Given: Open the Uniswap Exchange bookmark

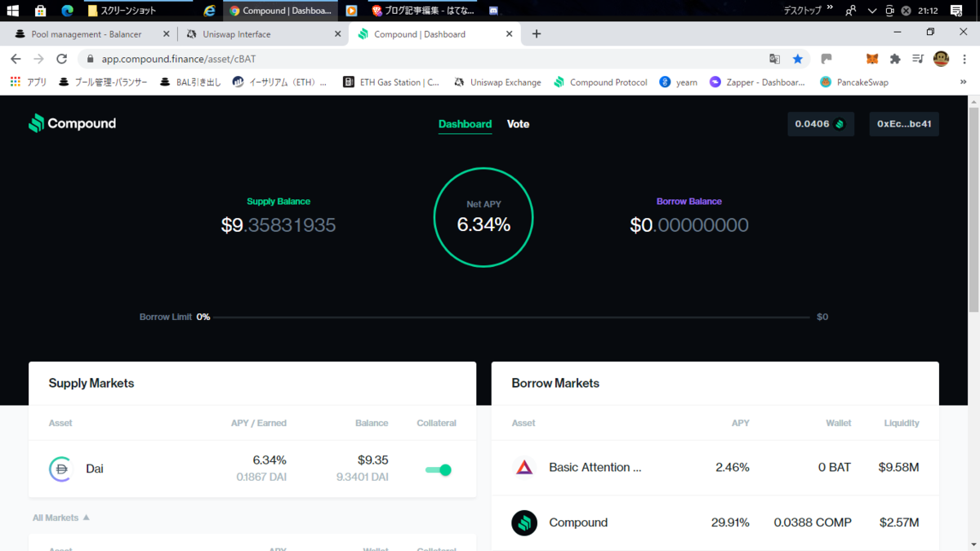Looking at the screenshot, I should point(497,82).
